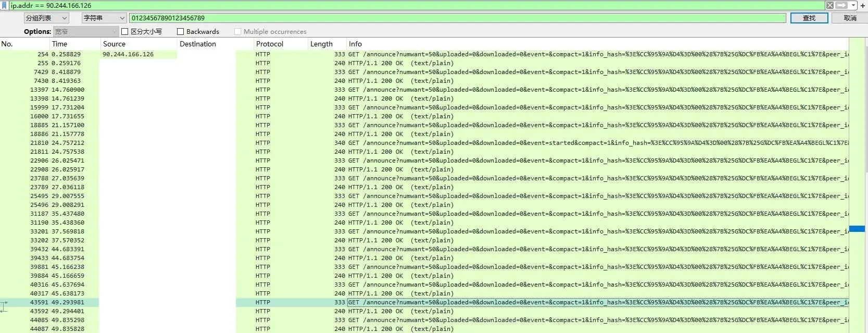Select packet number 13398 row
Viewport: 868px width, 333px height.
tap(424, 98)
